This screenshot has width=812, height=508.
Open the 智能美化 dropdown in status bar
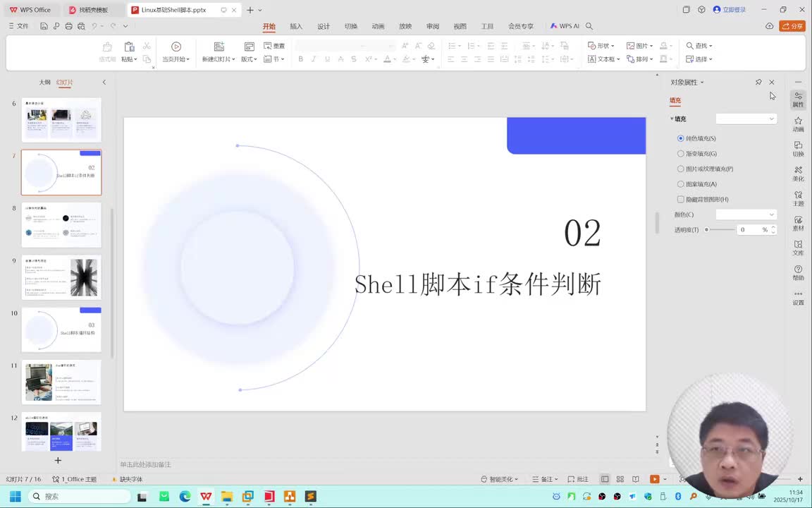pos(499,479)
